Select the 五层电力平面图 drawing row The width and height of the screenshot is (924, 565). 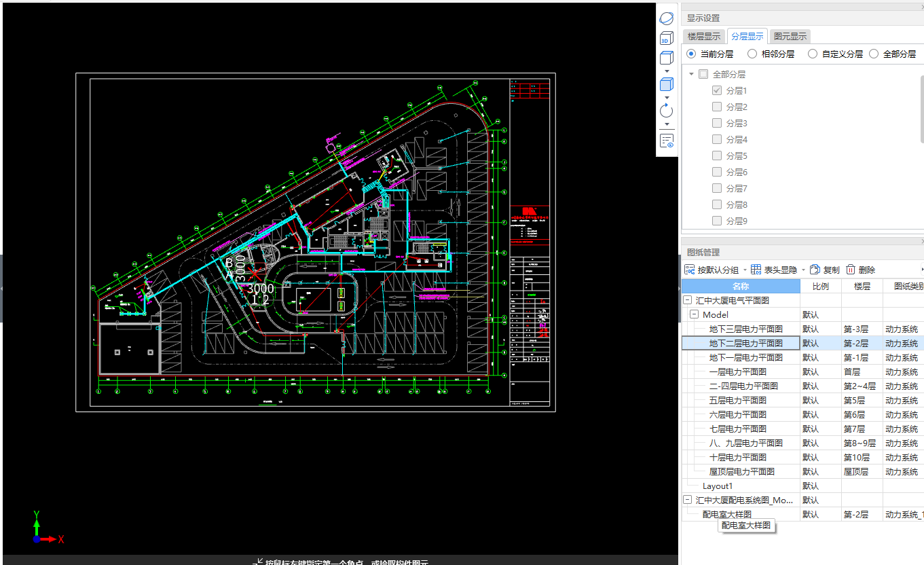click(x=737, y=400)
